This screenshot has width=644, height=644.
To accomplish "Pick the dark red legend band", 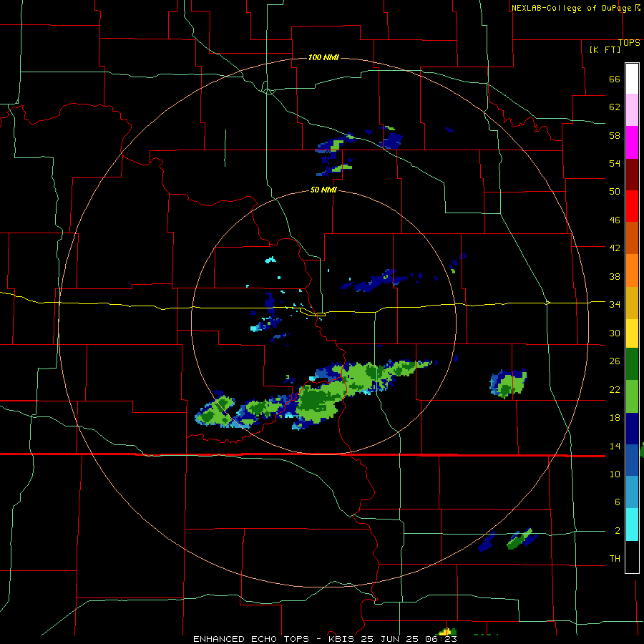I will pyautogui.click(x=632, y=175).
